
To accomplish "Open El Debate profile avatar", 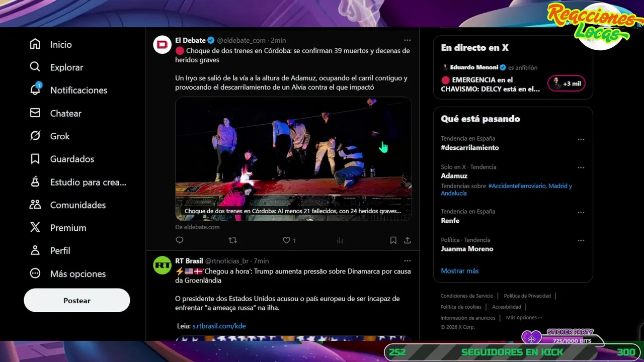I will point(163,45).
